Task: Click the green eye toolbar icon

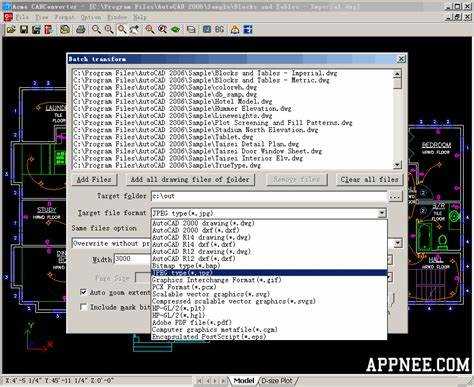Action: 176,30
